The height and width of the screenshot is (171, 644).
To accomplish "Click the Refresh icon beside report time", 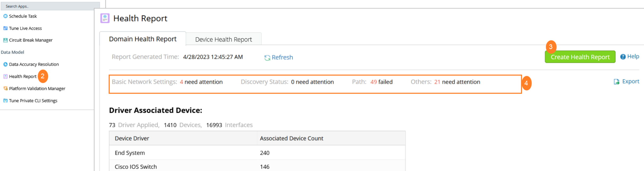I will (x=267, y=57).
